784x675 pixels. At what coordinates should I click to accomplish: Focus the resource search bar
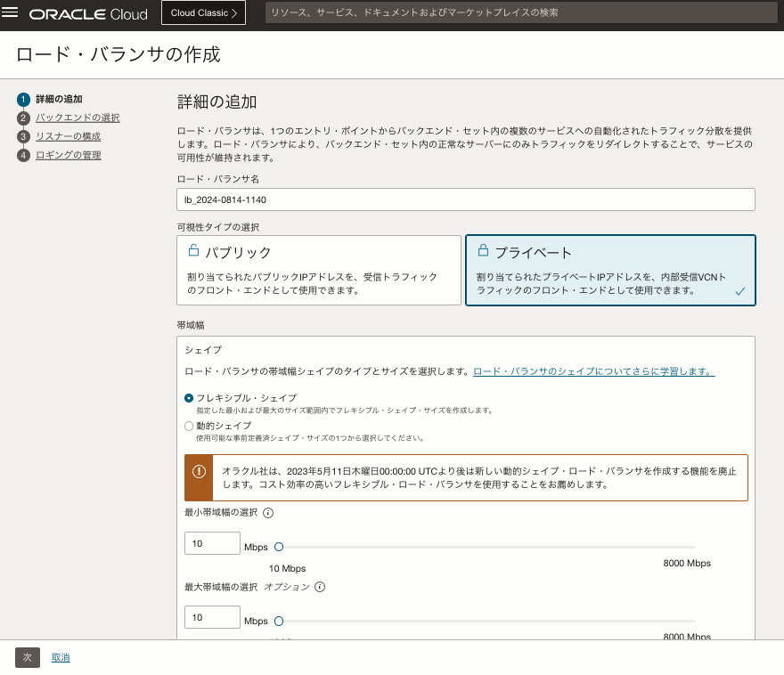point(521,12)
